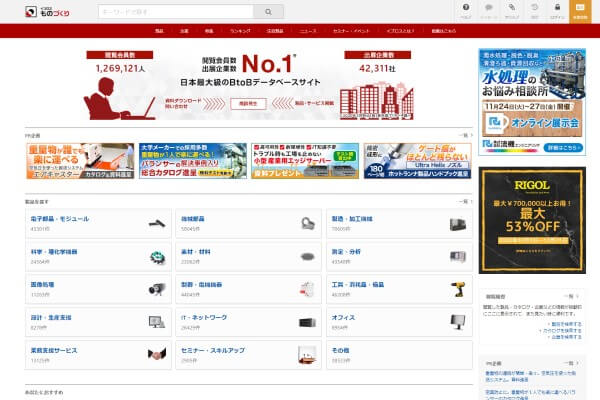Click the machine icon for 製造・加工機械

(458, 224)
